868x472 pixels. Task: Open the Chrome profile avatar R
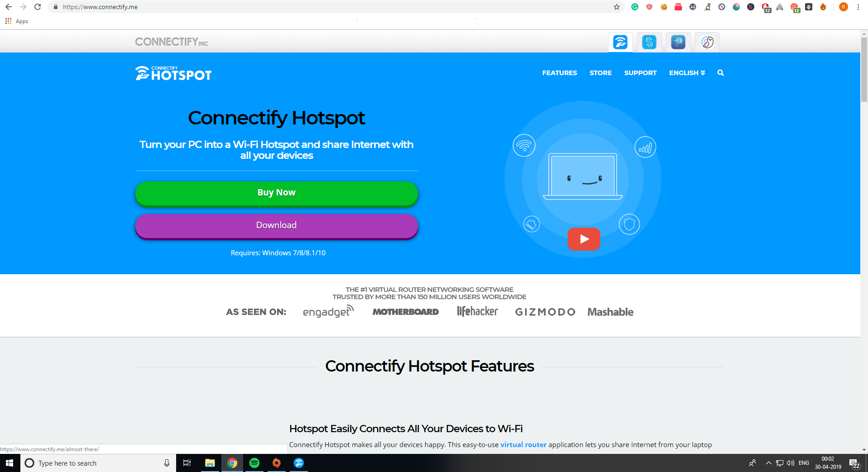tap(843, 7)
